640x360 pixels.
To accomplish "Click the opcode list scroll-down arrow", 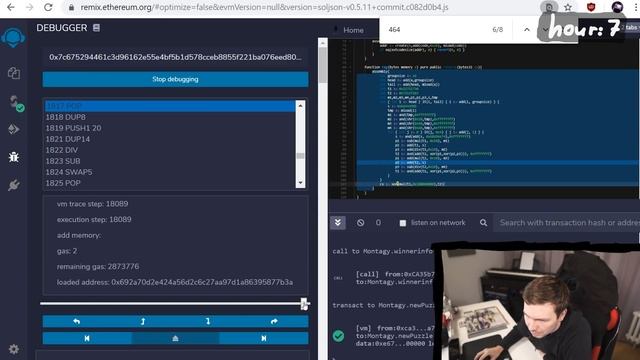I will point(300,183).
